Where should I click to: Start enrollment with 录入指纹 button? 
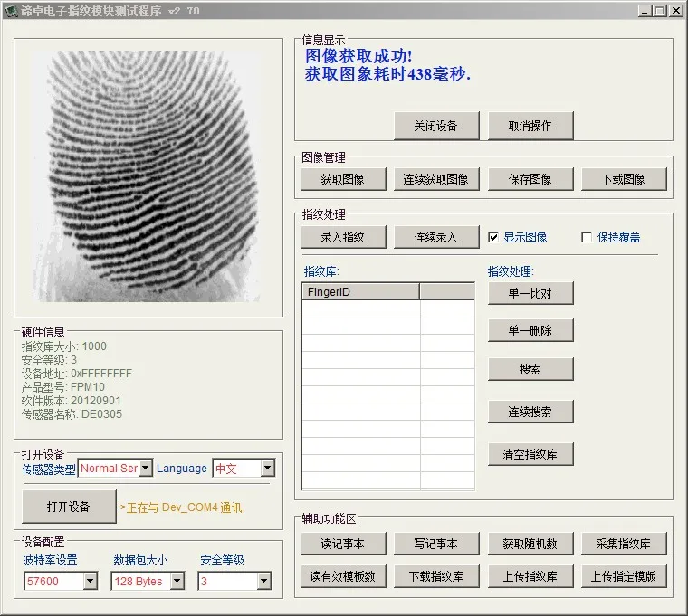pos(343,237)
